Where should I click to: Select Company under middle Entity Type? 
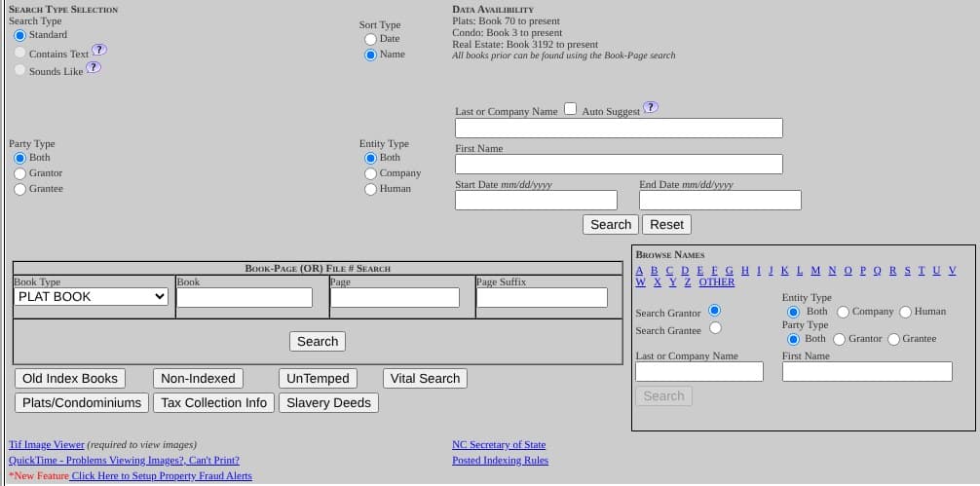point(370,174)
